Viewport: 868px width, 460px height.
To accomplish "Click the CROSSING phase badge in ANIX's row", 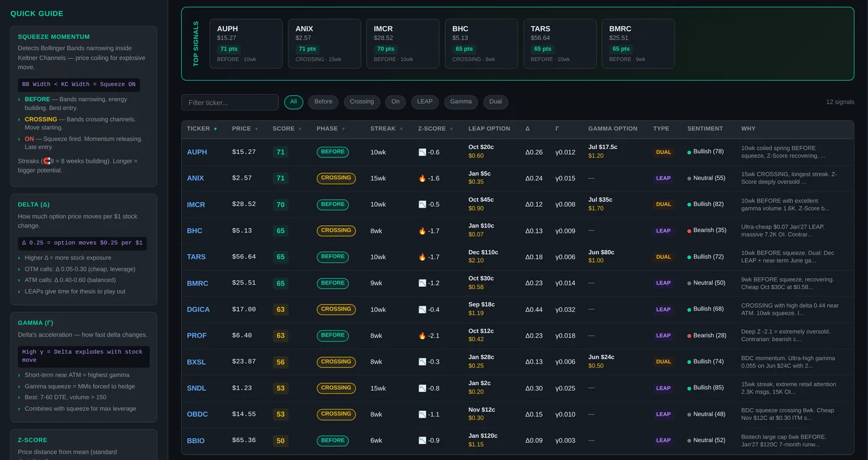I will click(x=336, y=178).
